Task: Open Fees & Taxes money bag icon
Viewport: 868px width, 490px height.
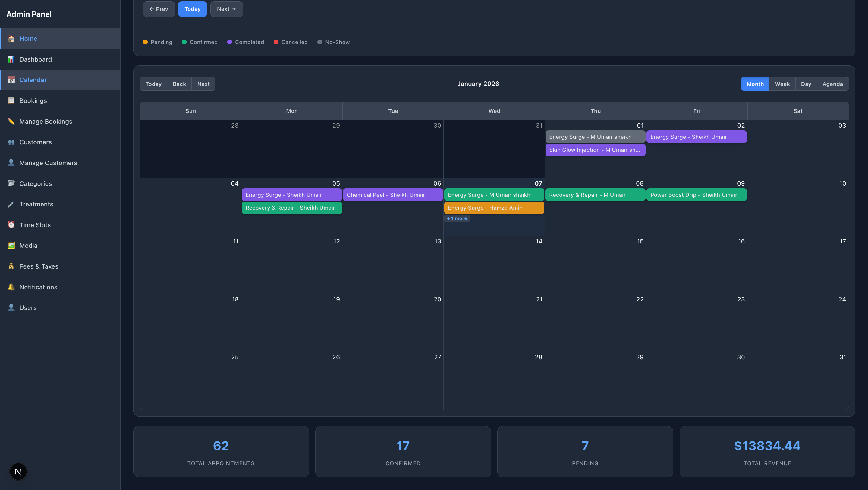Action: tap(11, 266)
